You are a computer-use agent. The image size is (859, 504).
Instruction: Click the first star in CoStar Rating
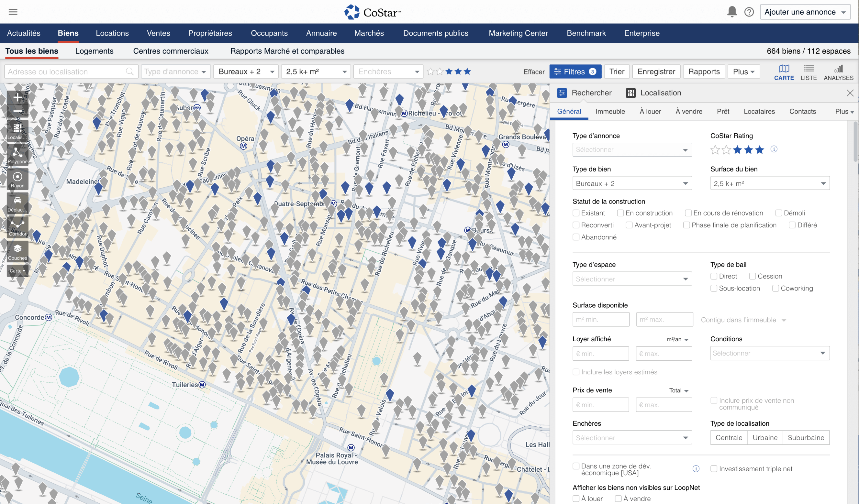(x=715, y=149)
